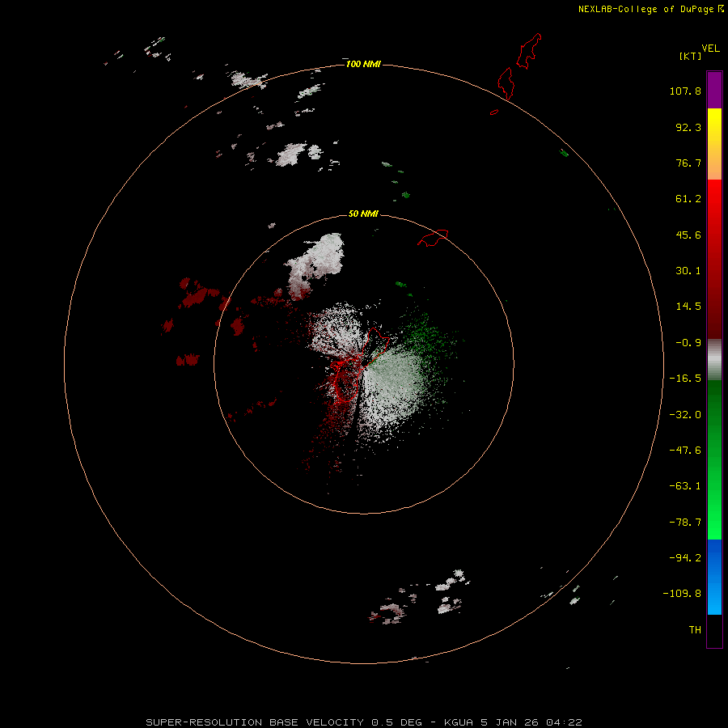
Task: Click the -32.0 legend value
Action: [685, 415]
